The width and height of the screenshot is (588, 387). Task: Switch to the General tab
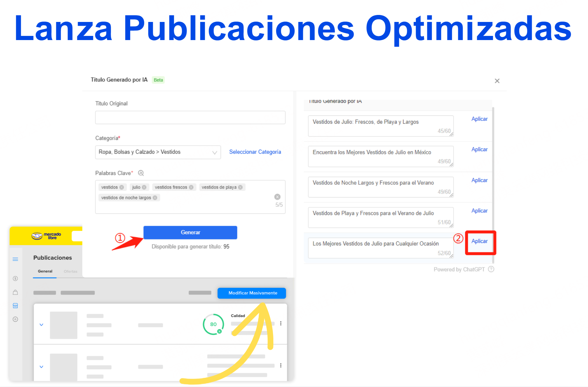(x=45, y=271)
